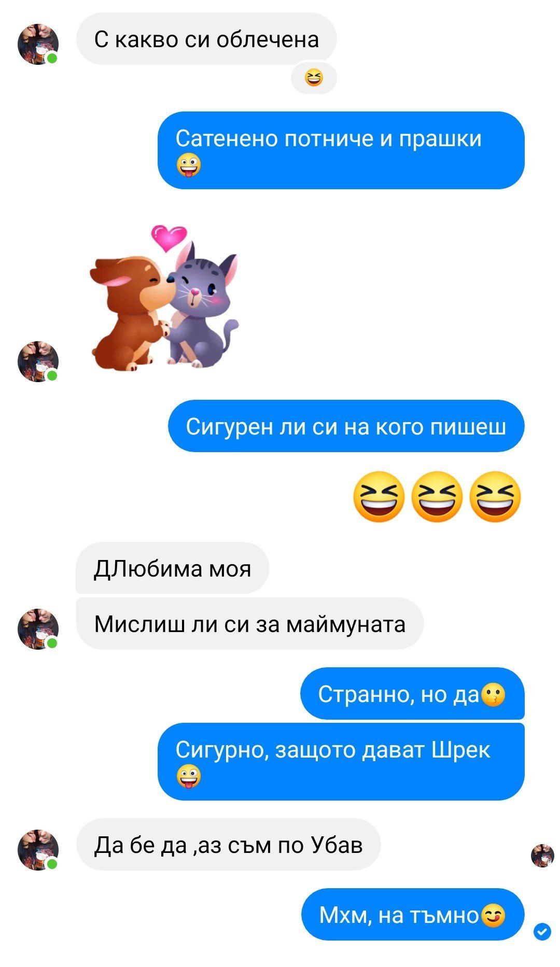Tap the laughing emoji reaction under first message
This screenshot has height=967, width=560.
[314, 79]
